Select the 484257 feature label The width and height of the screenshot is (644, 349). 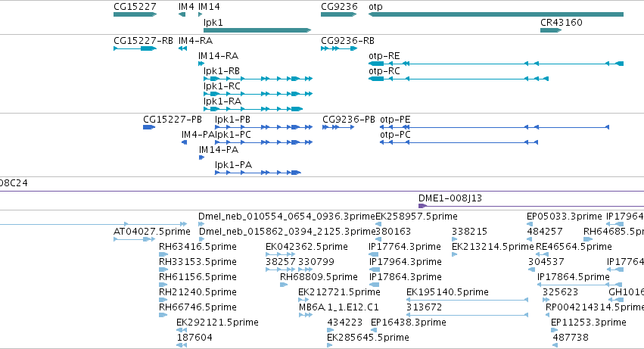[x=545, y=232]
